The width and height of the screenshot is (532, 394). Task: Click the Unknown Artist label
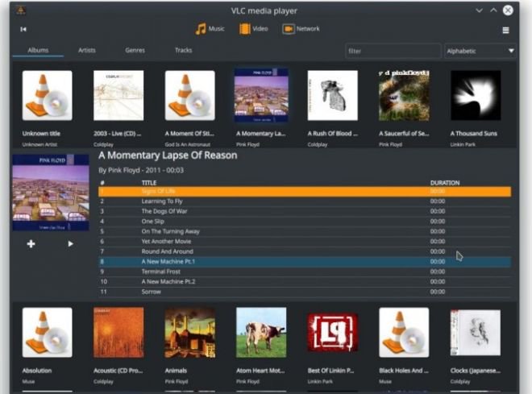pos(39,144)
